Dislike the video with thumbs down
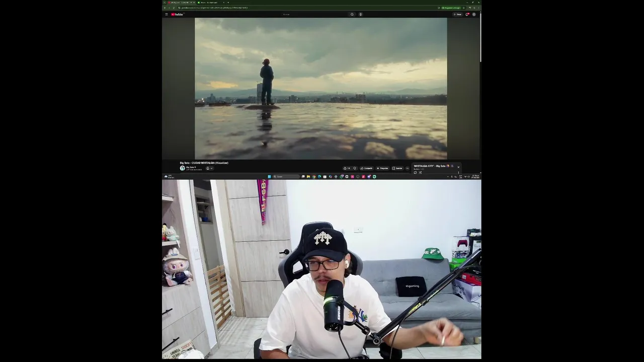 coord(355,168)
